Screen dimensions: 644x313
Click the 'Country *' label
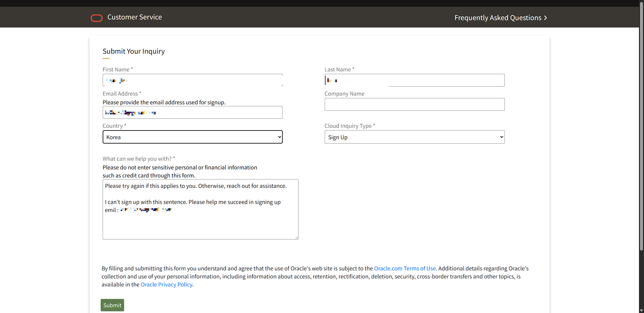[114, 126]
